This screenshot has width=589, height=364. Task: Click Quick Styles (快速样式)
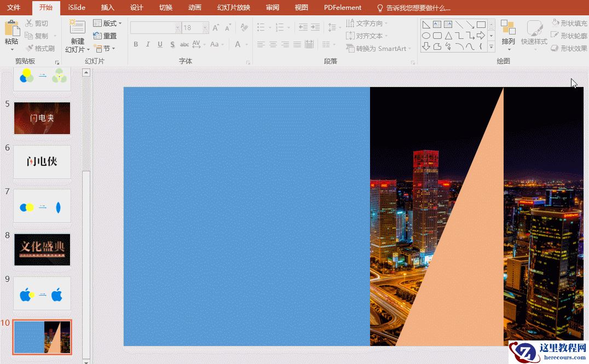[x=534, y=35]
